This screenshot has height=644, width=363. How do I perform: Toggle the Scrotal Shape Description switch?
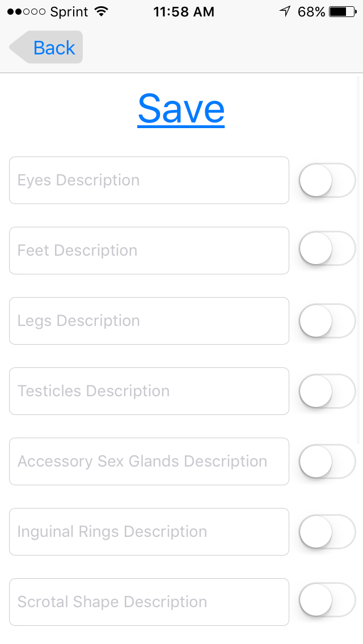327,600
